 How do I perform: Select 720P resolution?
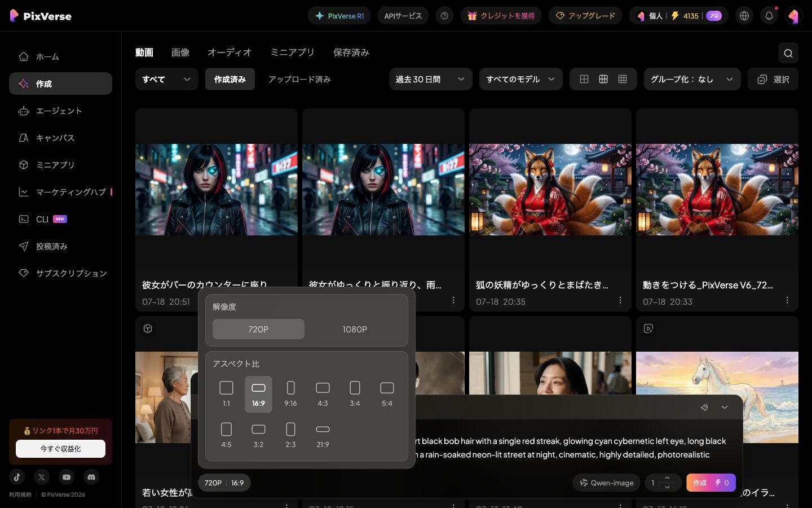(x=258, y=329)
